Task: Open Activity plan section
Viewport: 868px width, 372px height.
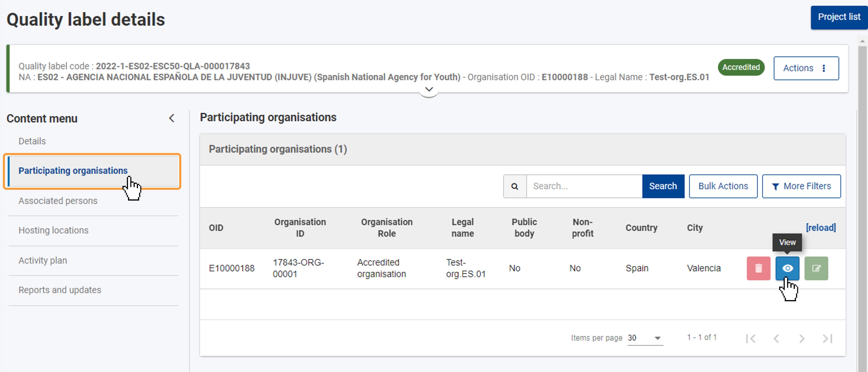Action: point(43,260)
